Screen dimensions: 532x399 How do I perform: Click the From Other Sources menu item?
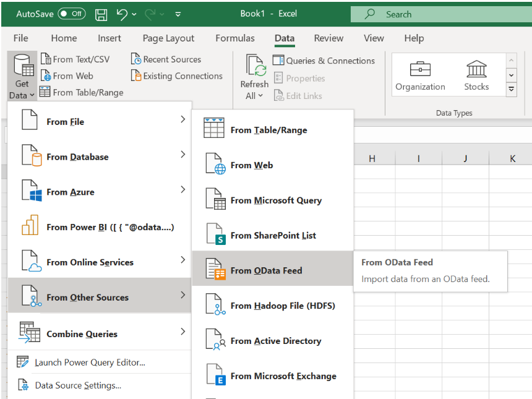pos(100,295)
